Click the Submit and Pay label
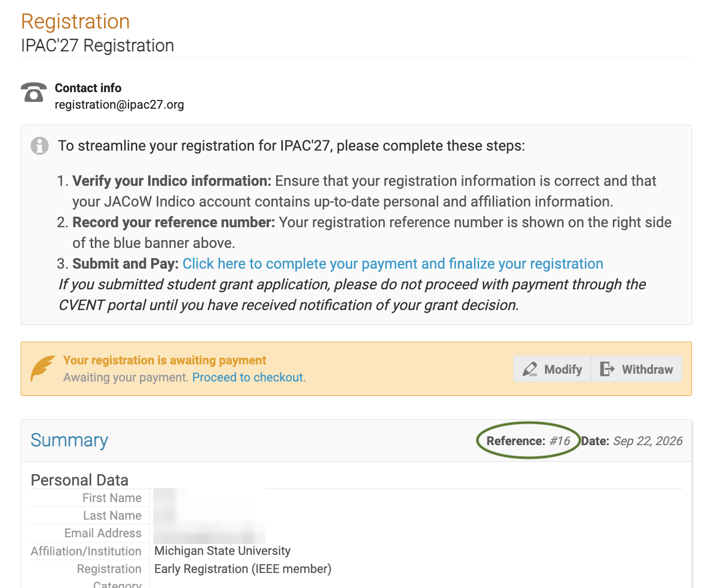Viewport: 719px width, 588px height. (126, 264)
